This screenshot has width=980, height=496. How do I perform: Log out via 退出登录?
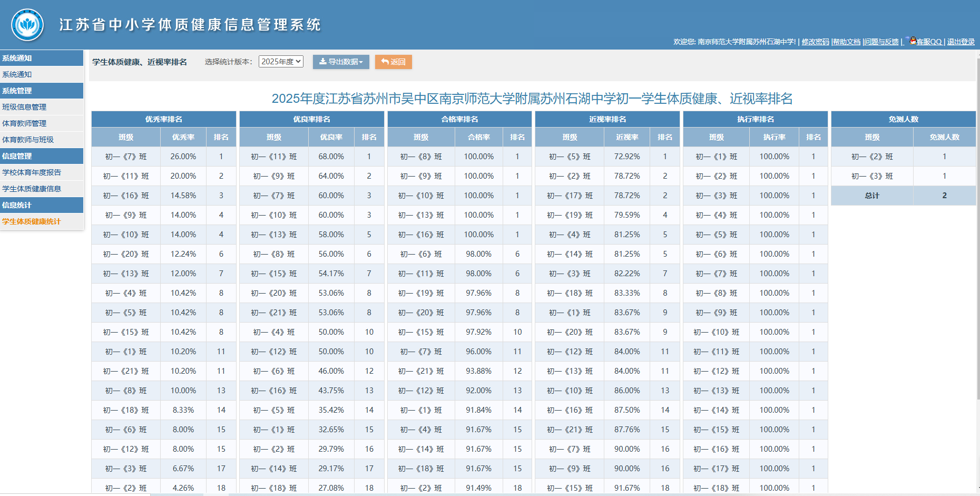[x=961, y=42]
